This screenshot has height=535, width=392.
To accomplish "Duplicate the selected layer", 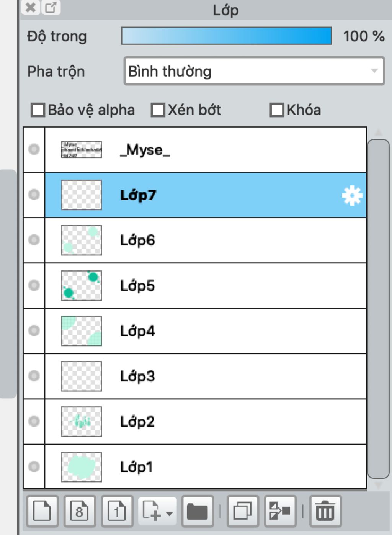I will click(x=243, y=511).
